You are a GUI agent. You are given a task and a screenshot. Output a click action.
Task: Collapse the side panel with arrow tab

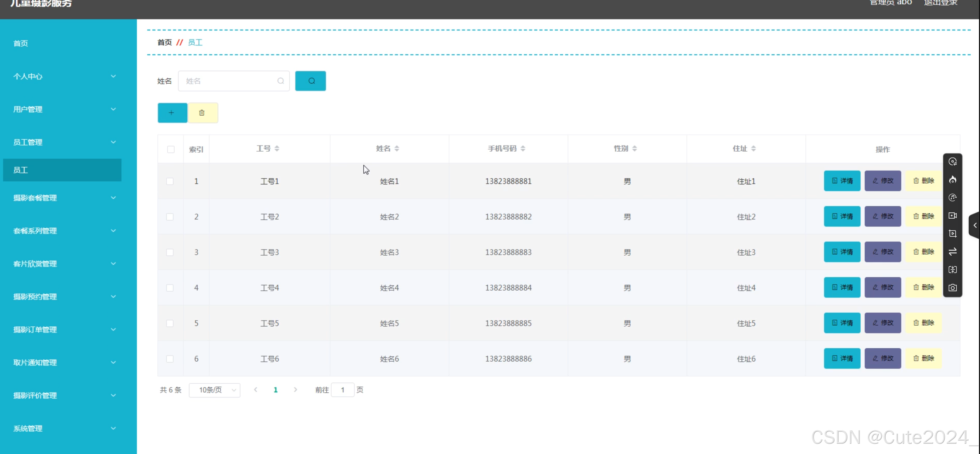click(x=975, y=225)
